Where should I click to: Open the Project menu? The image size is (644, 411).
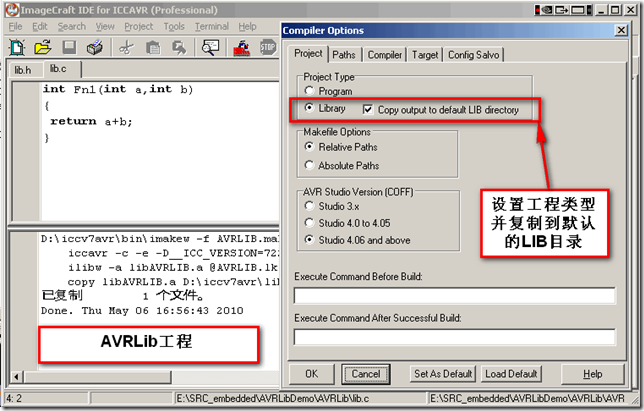pos(138,27)
